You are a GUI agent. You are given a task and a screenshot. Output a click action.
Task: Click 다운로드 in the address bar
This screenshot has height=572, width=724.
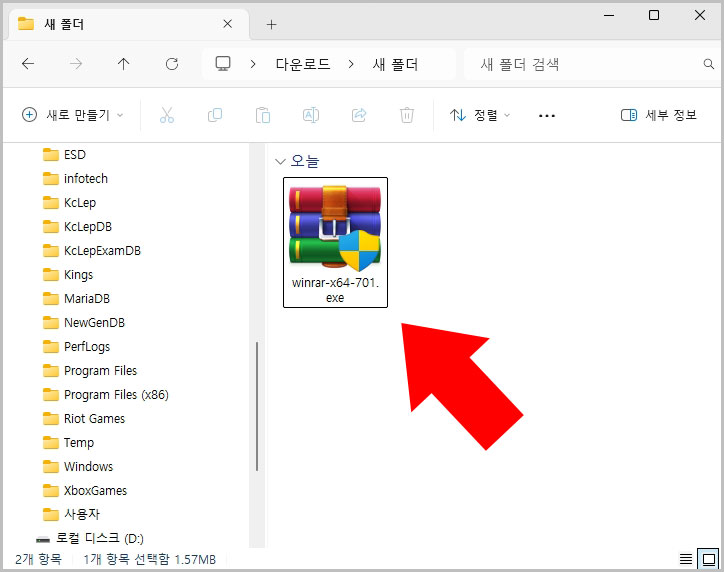[303, 64]
